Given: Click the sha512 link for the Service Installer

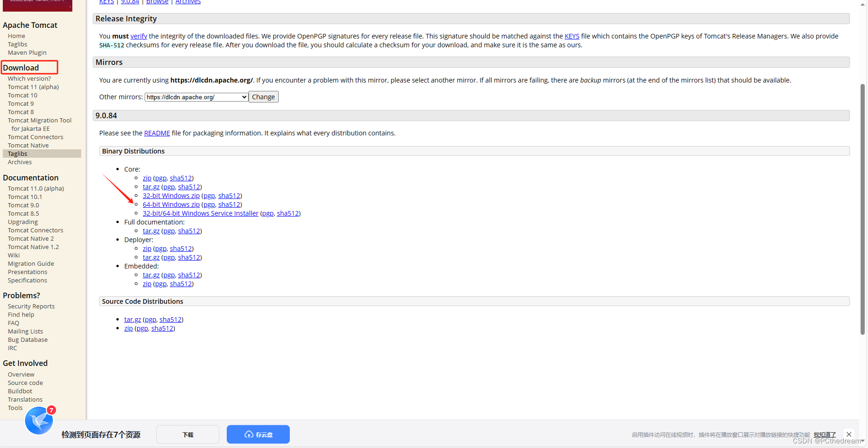Looking at the screenshot, I should click(288, 213).
